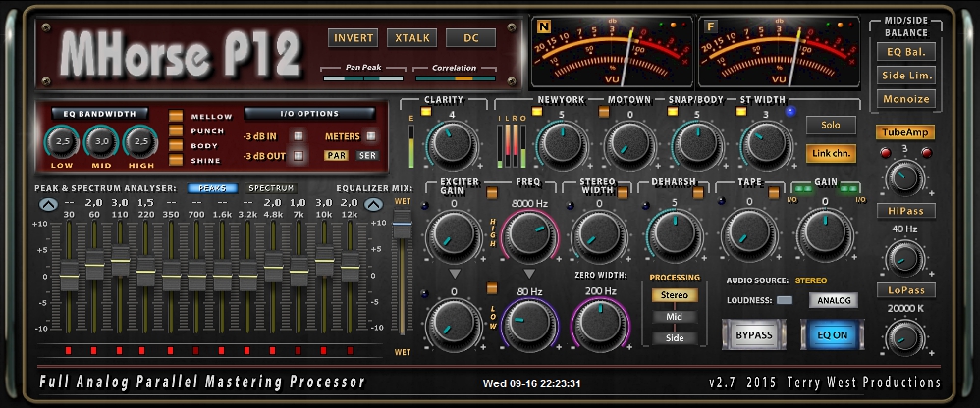Click the HIGH exciter gain knob
This screenshot has width=980, height=408.
coord(453,236)
